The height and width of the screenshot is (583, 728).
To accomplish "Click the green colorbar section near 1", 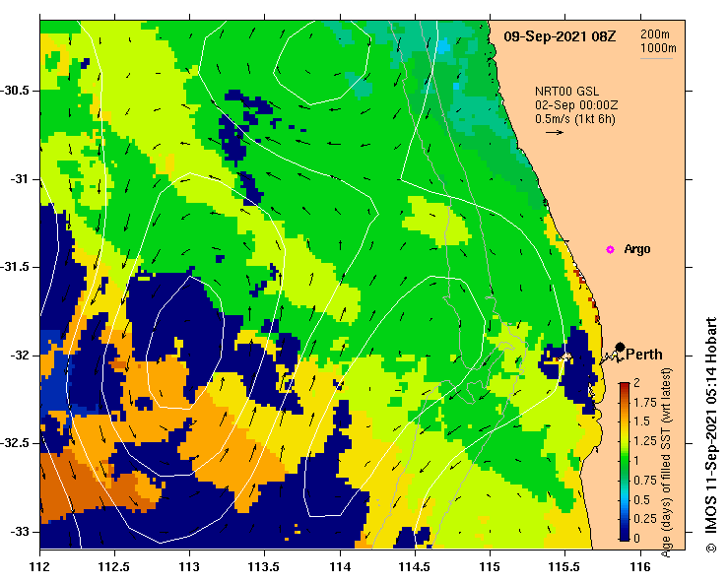I will 625,462.
